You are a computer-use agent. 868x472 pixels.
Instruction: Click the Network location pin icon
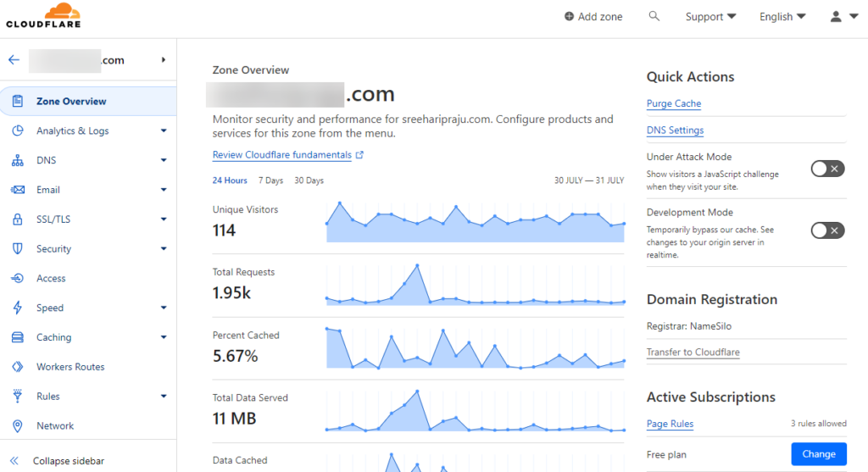(18, 425)
